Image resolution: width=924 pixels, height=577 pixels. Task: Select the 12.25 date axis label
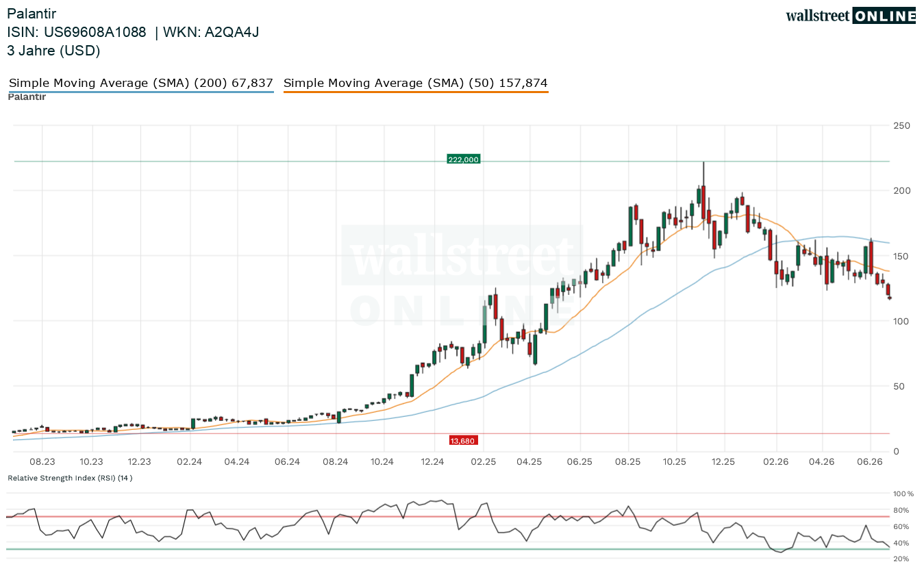[724, 462]
